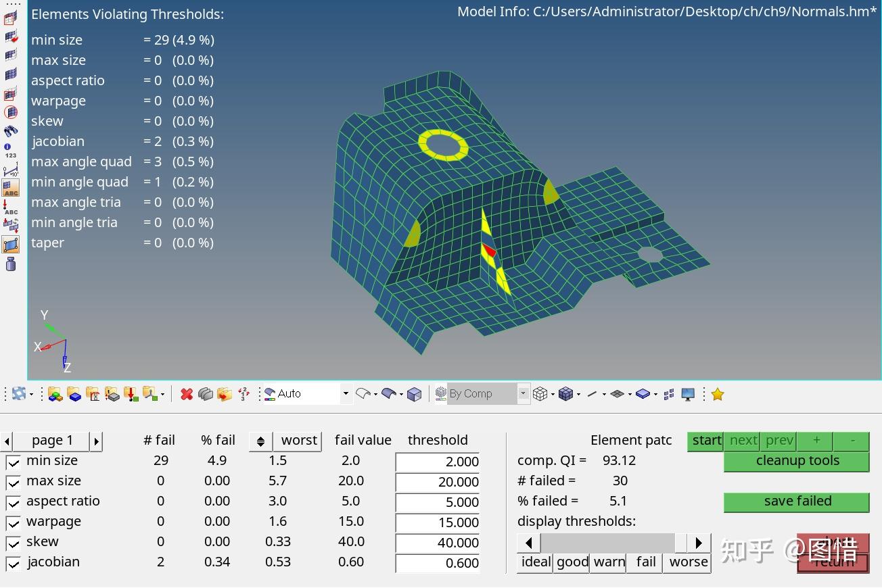882x588 pixels.
Task: Click the blue info 123 count icon
Action: tap(10, 151)
